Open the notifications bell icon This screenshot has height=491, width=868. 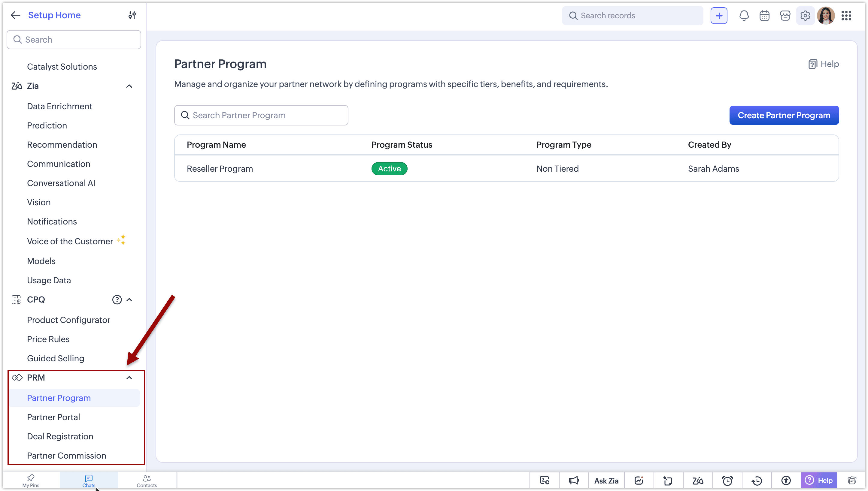[744, 16]
